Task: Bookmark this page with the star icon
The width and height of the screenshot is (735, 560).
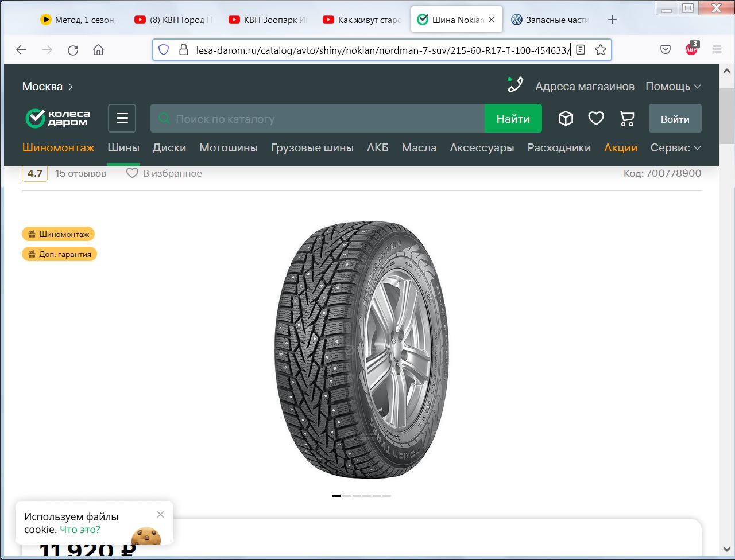Action: pyautogui.click(x=601, y=50)
